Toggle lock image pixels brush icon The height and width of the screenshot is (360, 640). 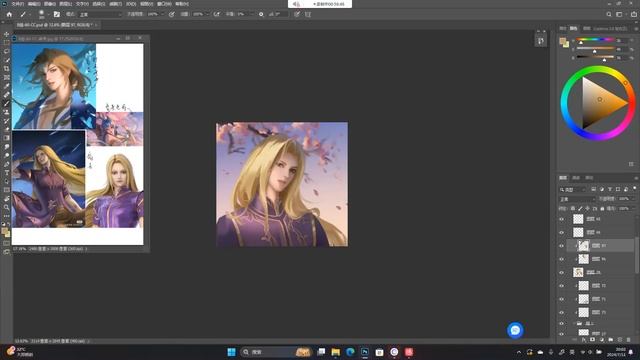click(580, 209)
